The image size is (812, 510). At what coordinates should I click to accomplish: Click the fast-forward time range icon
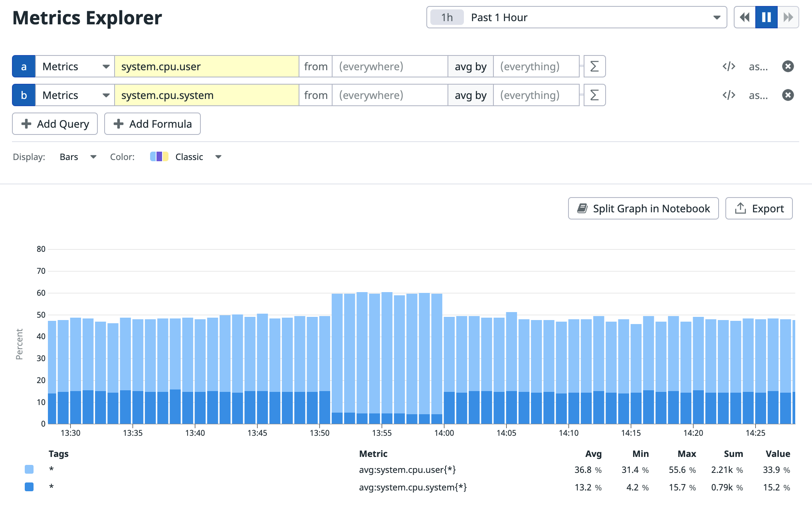tap(788, 17)
